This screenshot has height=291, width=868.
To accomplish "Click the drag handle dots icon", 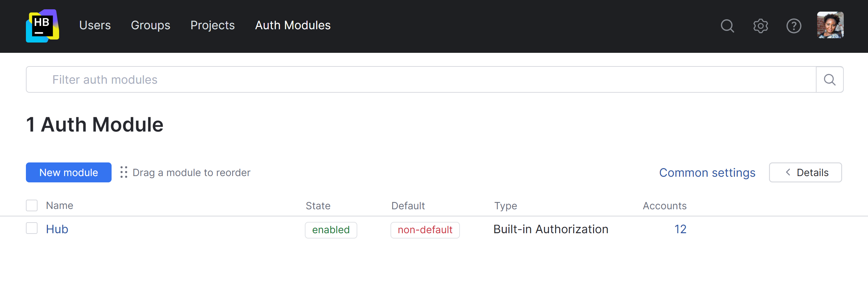I will [x=124, y=172].
